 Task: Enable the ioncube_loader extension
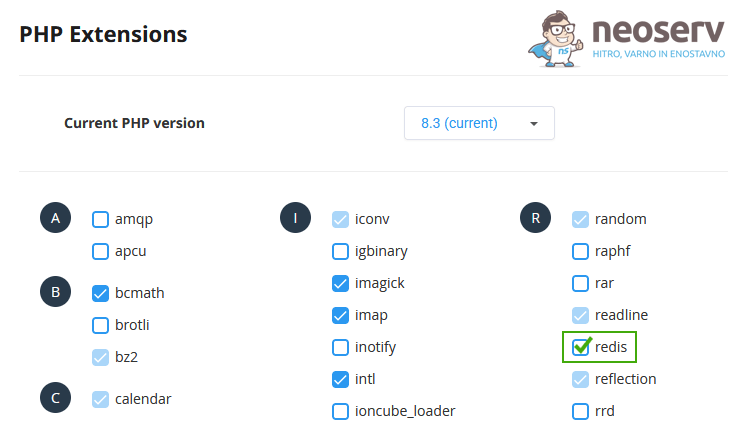click(x=340, y=411)
